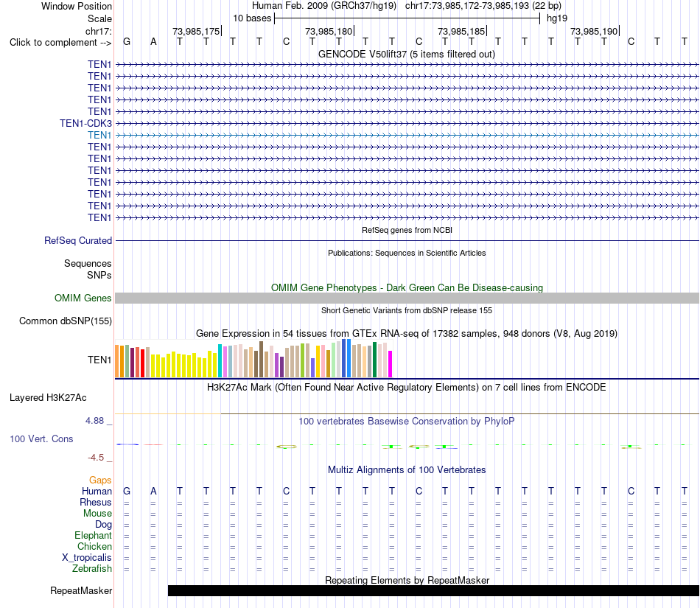The width and height of the screenshot is (700, 608).
Task: Click the G base in 'Click to complement' row
Action: click(x=127, y=41)
